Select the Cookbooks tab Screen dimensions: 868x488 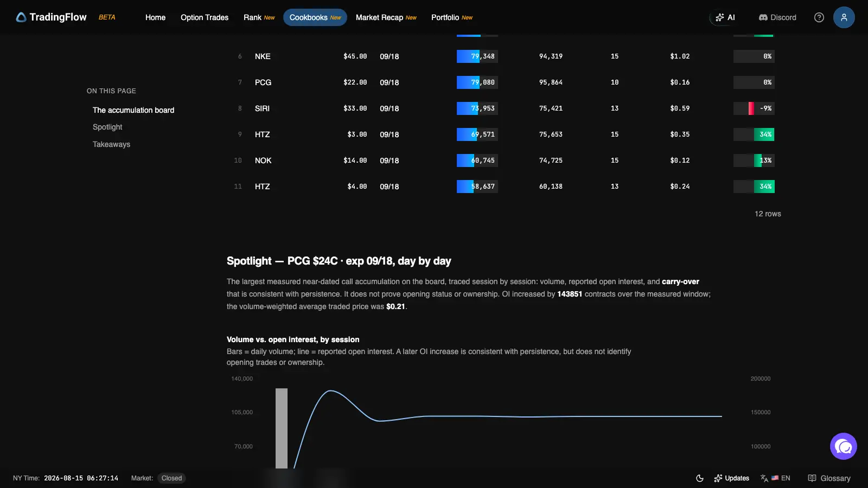click(315, 17)
